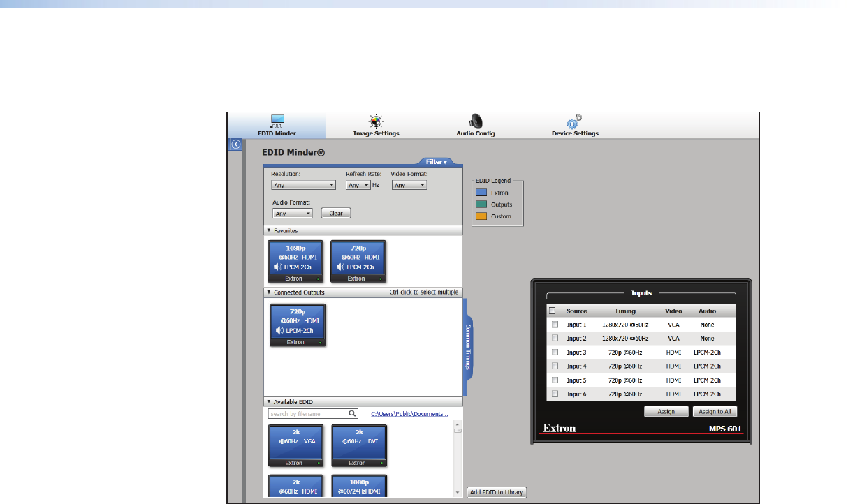This screenshot has height=504, width=855.
Task: Click the Add EDID to Library button
Action: tap(497, 493)
